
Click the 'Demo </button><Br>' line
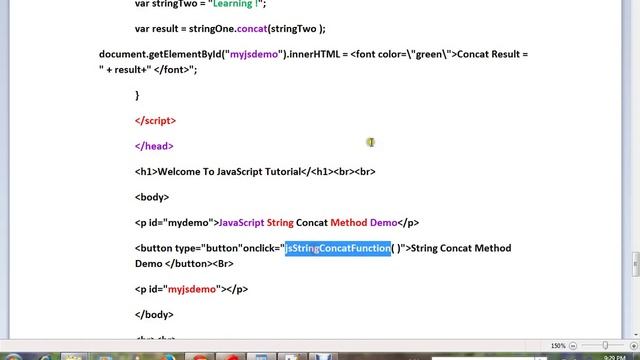coord(184,264)
